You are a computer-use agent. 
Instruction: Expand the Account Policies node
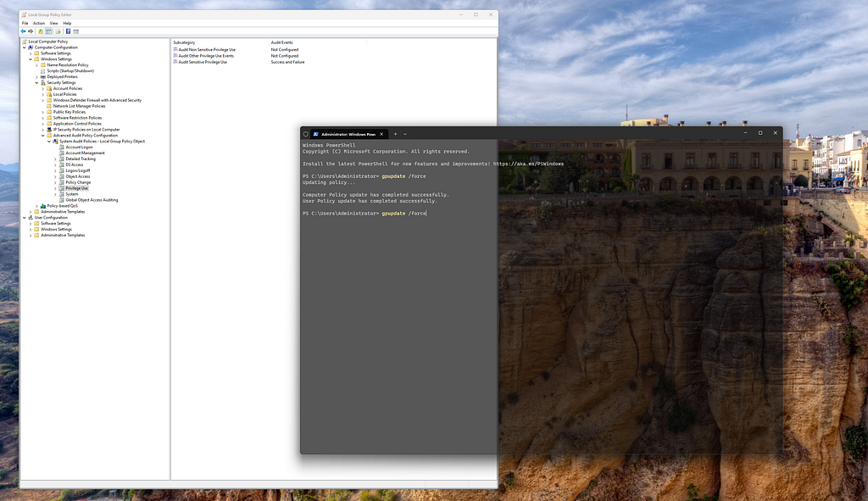point(42,88)
